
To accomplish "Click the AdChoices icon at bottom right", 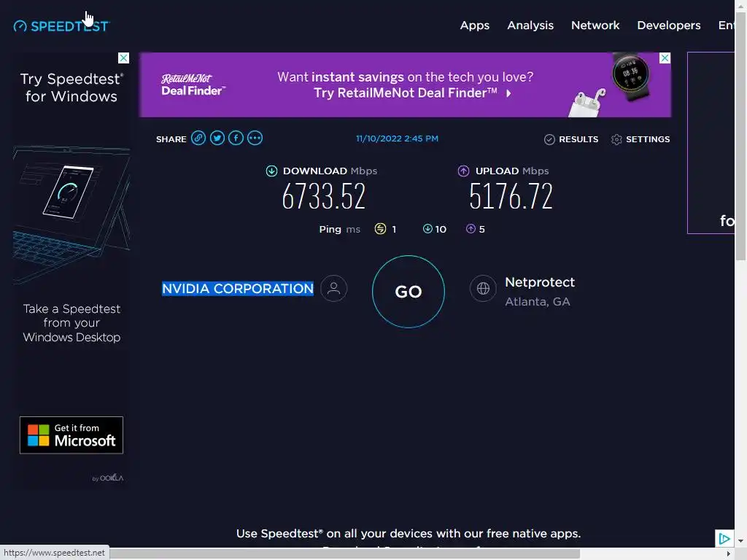I will click(724, 539).
